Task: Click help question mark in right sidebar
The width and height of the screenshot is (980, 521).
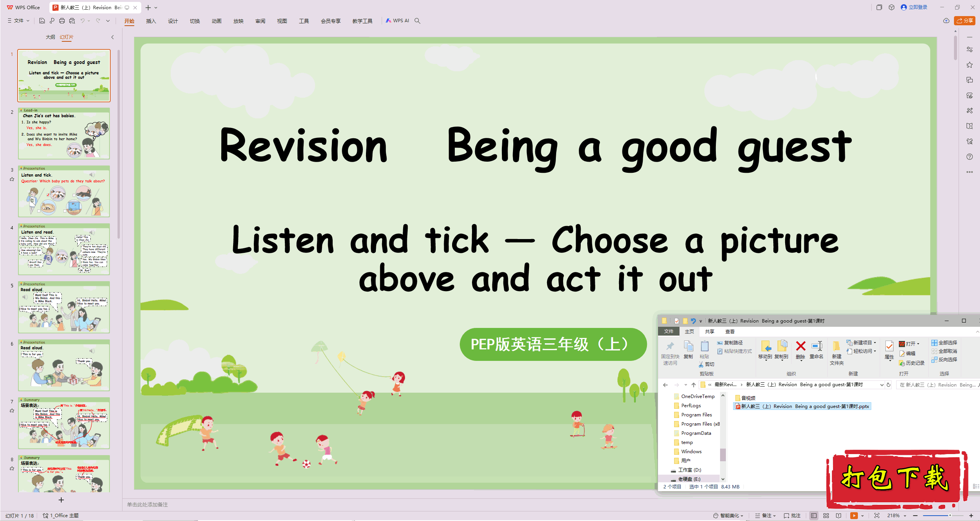Action: (x=970, y=157)
